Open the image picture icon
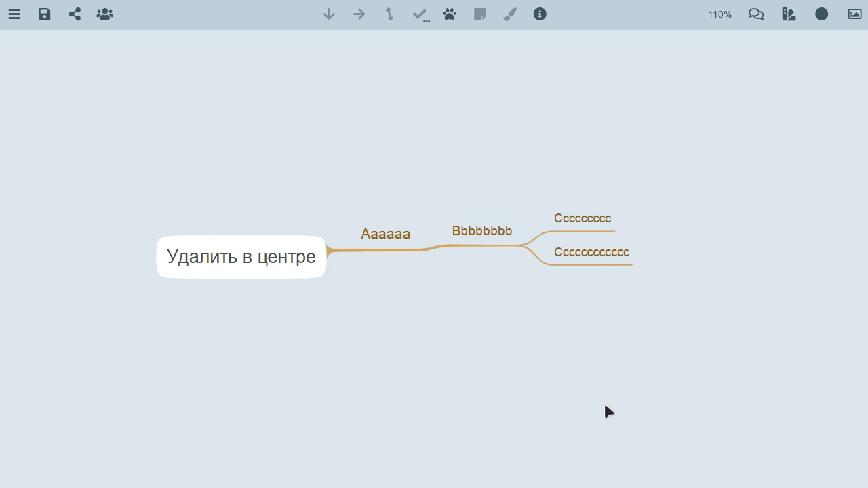Viewport: 868px width, 488px height. [x=854, y=14]
